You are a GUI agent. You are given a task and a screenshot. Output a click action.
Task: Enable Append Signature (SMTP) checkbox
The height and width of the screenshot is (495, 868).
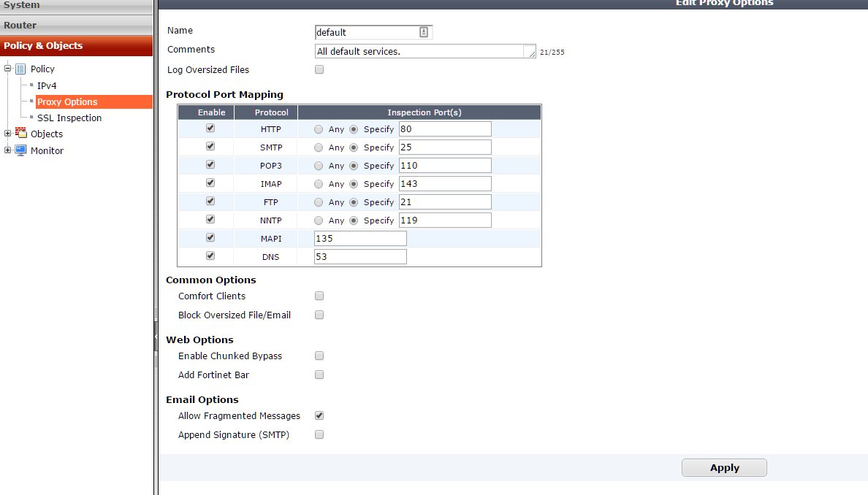click(319, 434)
